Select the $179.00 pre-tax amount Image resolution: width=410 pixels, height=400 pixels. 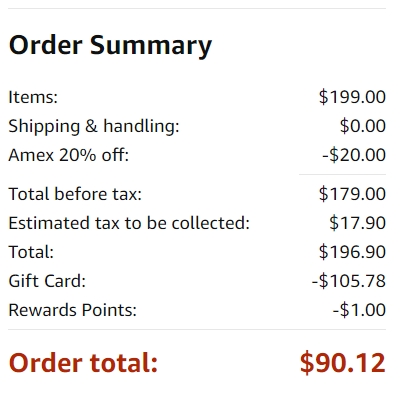tap(352, 194)
